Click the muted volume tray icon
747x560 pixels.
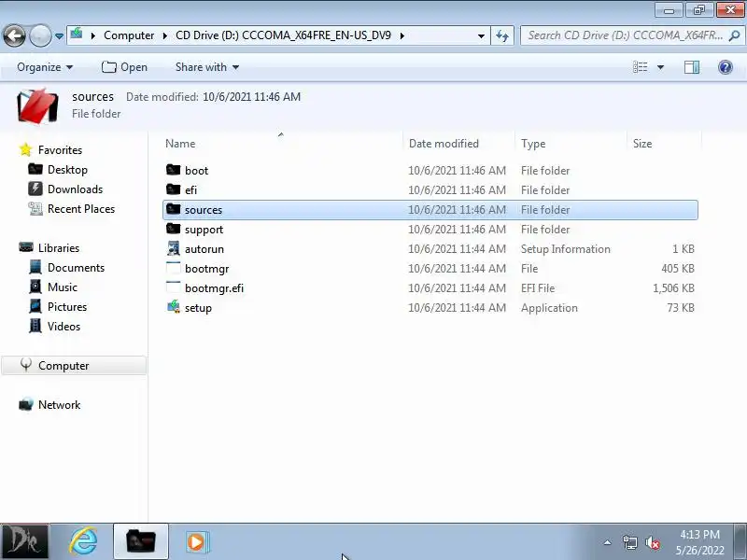[652, 542]
